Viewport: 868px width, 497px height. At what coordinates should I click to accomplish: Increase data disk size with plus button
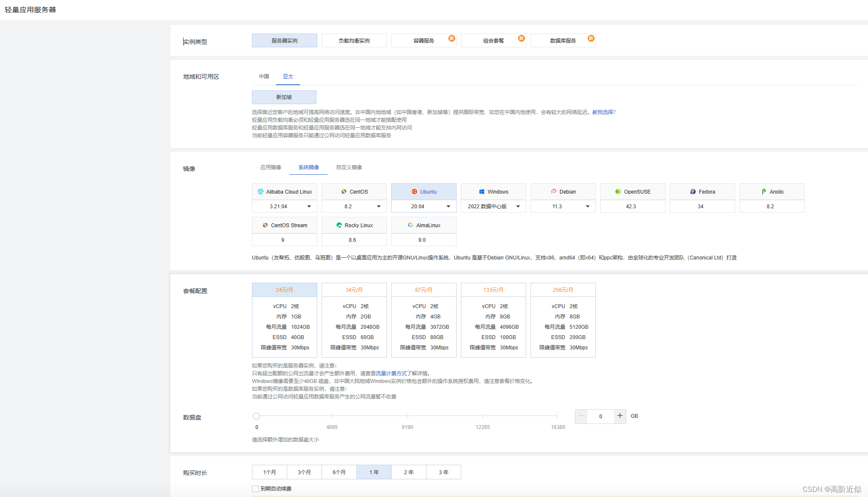point(620,416)
